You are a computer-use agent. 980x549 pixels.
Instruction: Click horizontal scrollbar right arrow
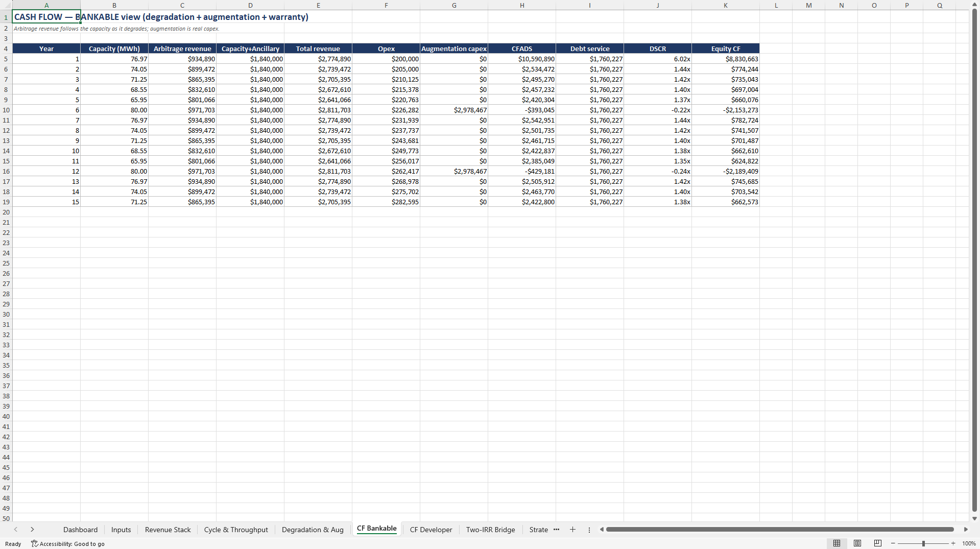click(x=966, y=530)
